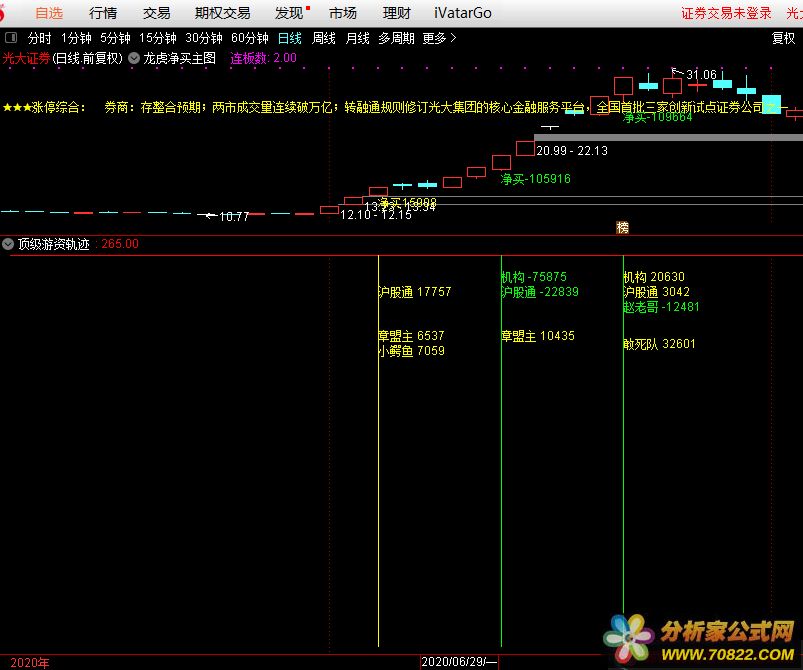The width and height of the screenshot is (803, 670).
Task: Click the 小鳄鱼 7059 entry
Action: (x=411, y=351)
